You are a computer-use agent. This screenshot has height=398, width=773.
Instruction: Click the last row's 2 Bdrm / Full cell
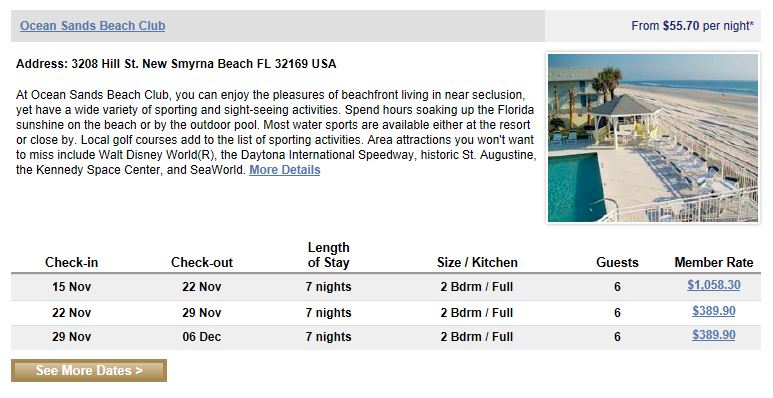tap(477, 337)
